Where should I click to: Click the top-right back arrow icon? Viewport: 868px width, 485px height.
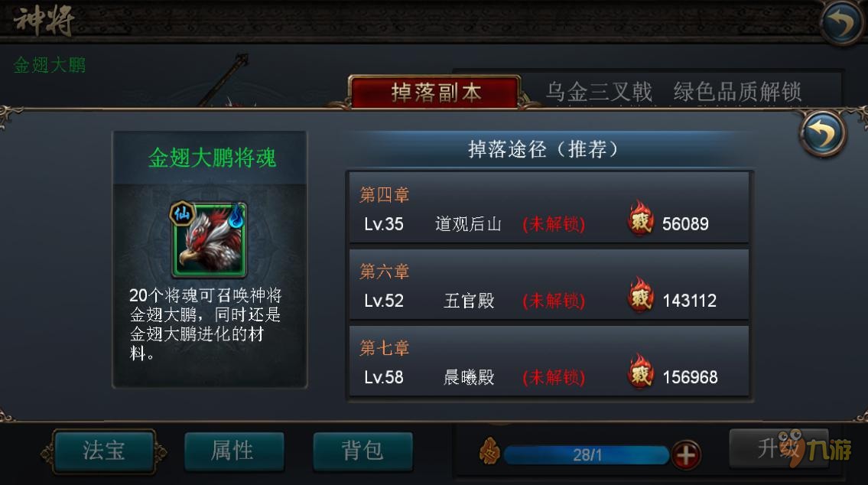(840, 22)
